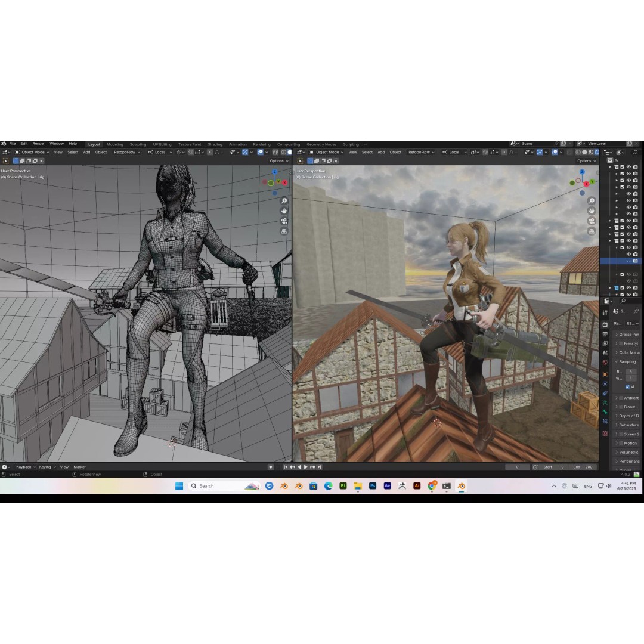This screenshot has width=644, height=644.
Task: Open the World properties tab
Action: tap(605, 363)
